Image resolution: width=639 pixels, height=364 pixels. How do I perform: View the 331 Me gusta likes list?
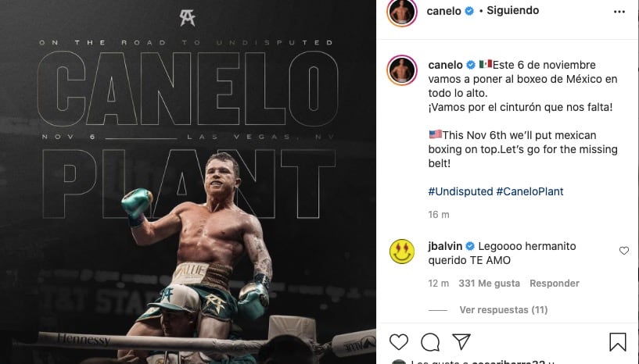point(490,284)
